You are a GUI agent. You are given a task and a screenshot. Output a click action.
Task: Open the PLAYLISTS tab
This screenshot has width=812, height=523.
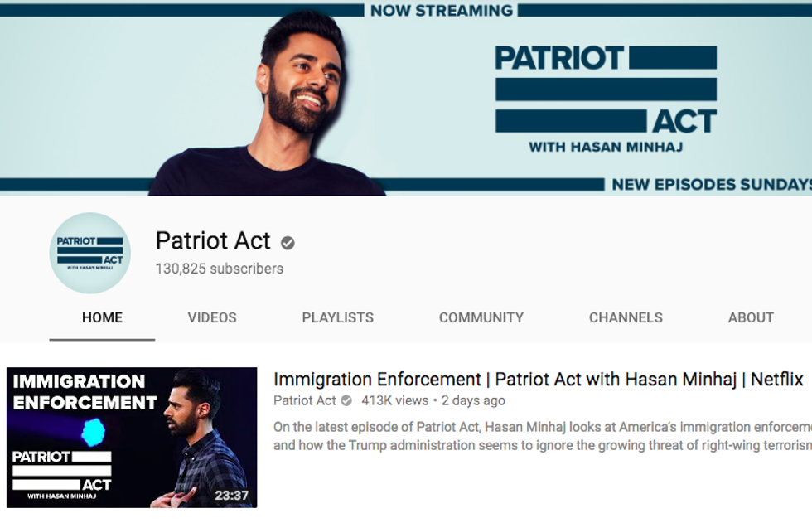click(338, 317)
